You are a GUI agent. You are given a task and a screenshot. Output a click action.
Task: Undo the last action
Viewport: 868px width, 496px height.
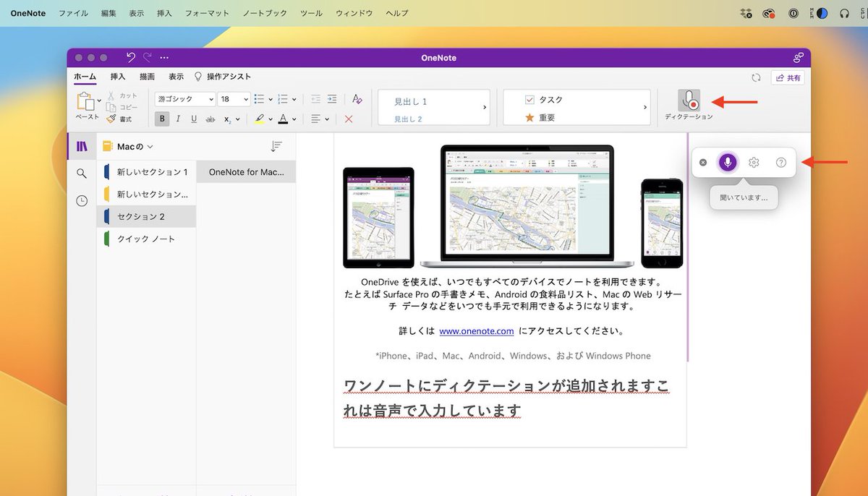130,57
